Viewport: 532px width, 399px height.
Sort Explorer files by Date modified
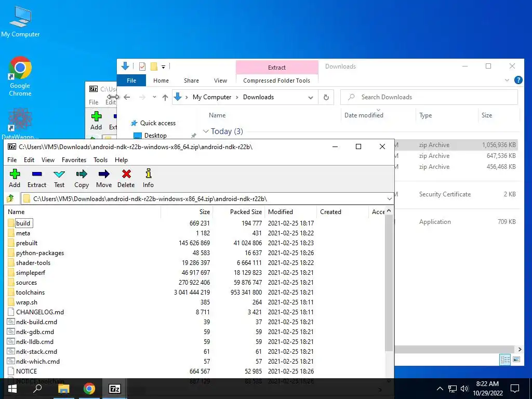pos(378,115)
